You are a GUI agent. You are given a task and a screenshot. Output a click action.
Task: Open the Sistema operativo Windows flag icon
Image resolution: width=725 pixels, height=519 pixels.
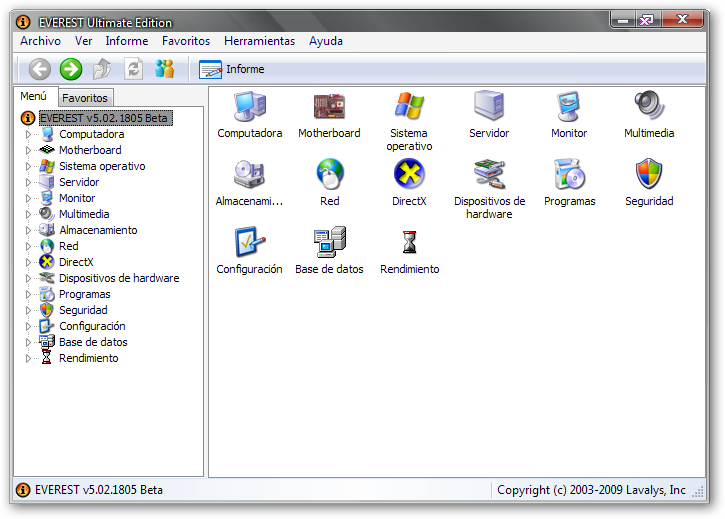(409, 106)
